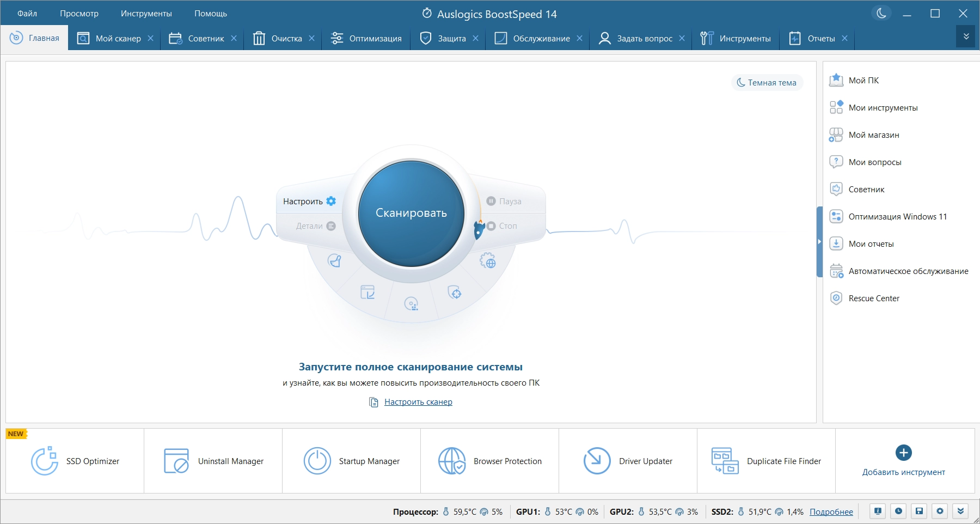Close the Обслуживание tab

point(579,38)
